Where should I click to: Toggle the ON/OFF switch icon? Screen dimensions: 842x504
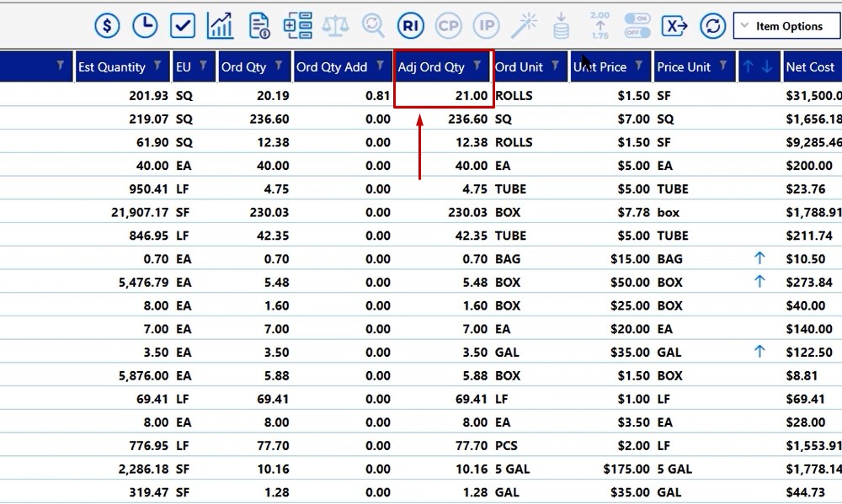637,26
